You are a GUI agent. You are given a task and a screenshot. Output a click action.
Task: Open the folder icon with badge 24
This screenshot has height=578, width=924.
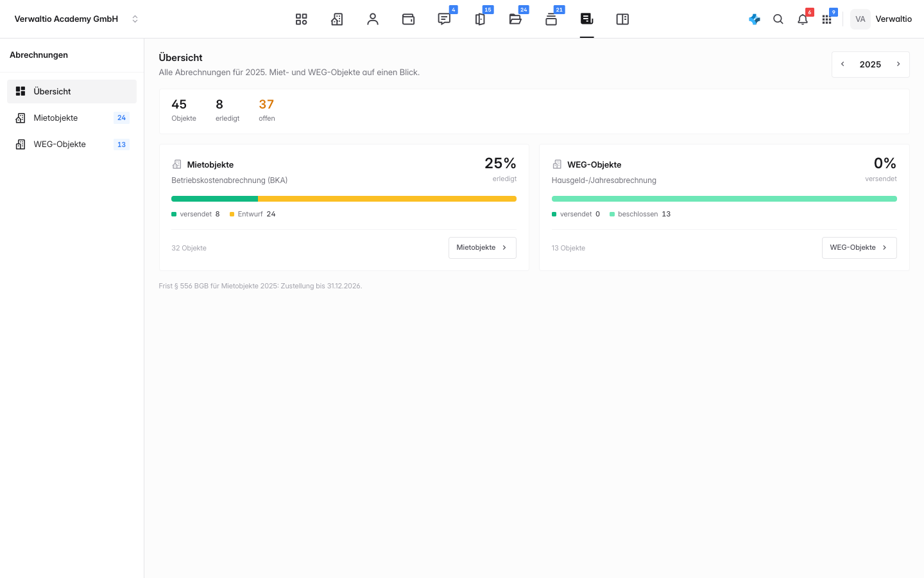(x=515, y=19)
